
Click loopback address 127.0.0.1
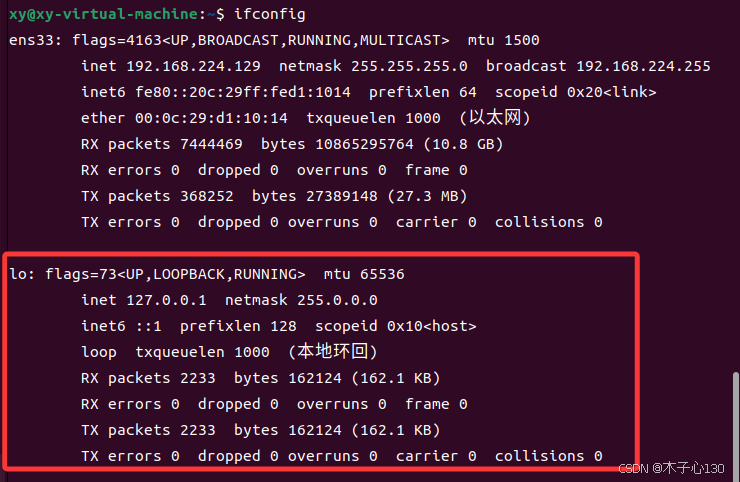[166, 300]
